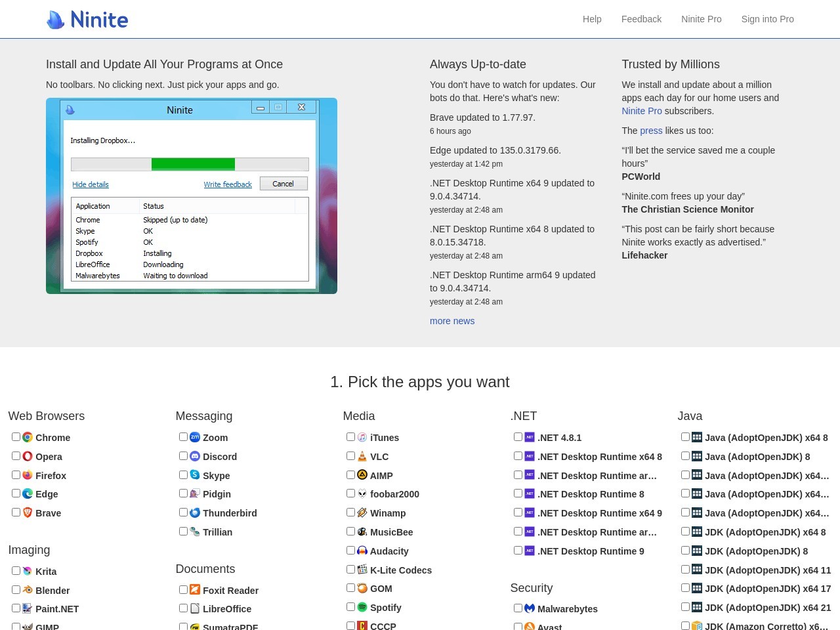Tick the Chrome checkbox
The height and width of the screenshot is (630, 840).
click(16, 437)
